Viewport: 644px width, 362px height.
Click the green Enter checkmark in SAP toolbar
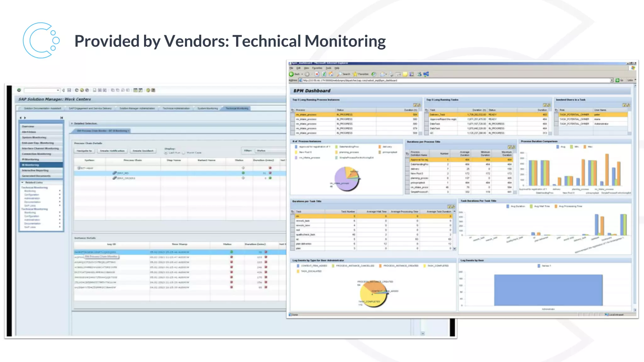click(19, 90)
